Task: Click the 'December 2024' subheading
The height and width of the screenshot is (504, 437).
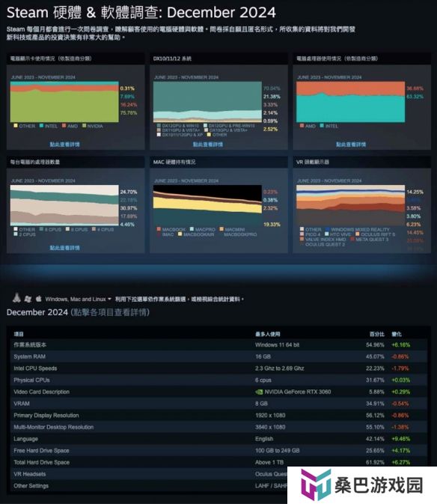Action: pyautogui.click(x=37, y=312)
